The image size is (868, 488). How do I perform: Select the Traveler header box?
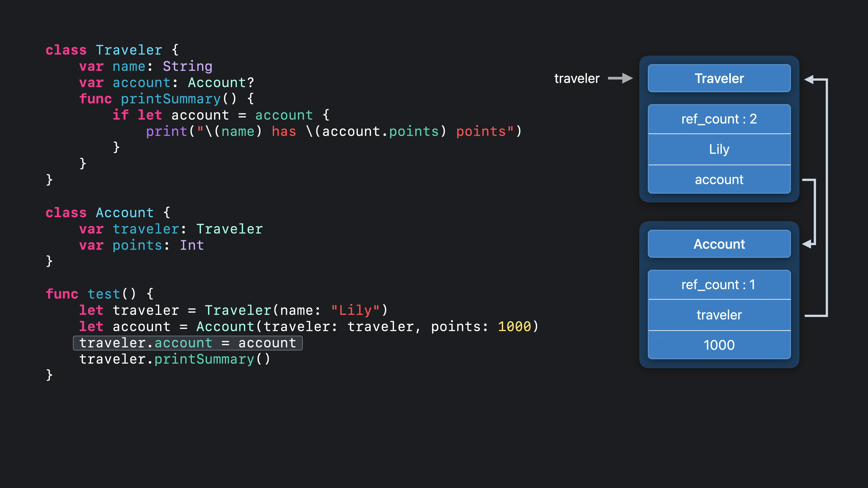click(x=719, y=78)
